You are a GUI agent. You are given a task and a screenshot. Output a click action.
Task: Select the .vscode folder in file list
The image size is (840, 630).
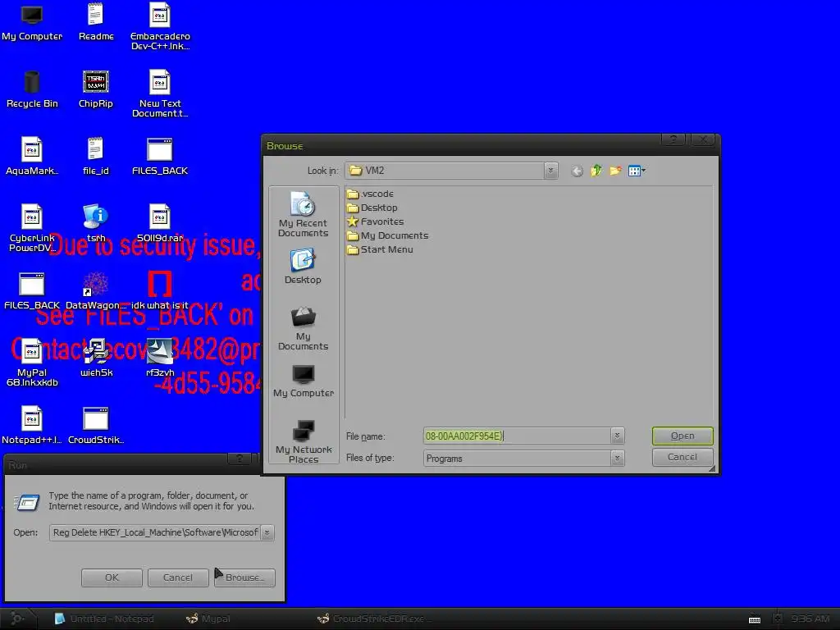coord(370,194)
